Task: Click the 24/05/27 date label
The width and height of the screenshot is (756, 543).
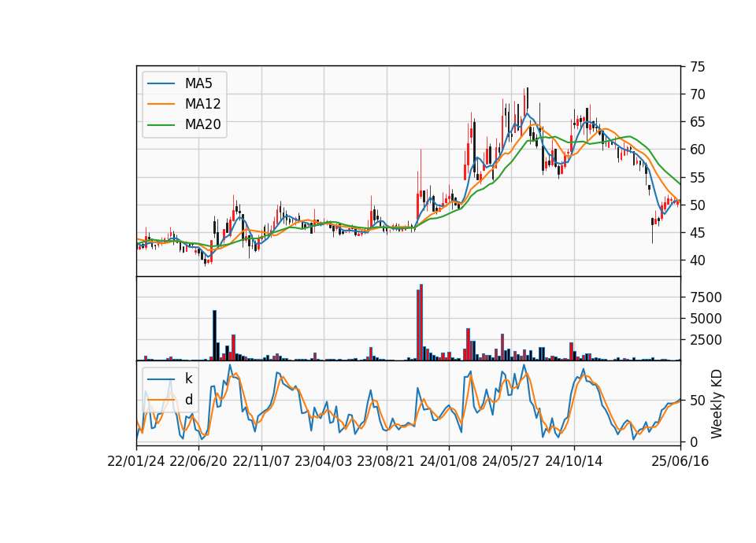Action: click(511, 461)
